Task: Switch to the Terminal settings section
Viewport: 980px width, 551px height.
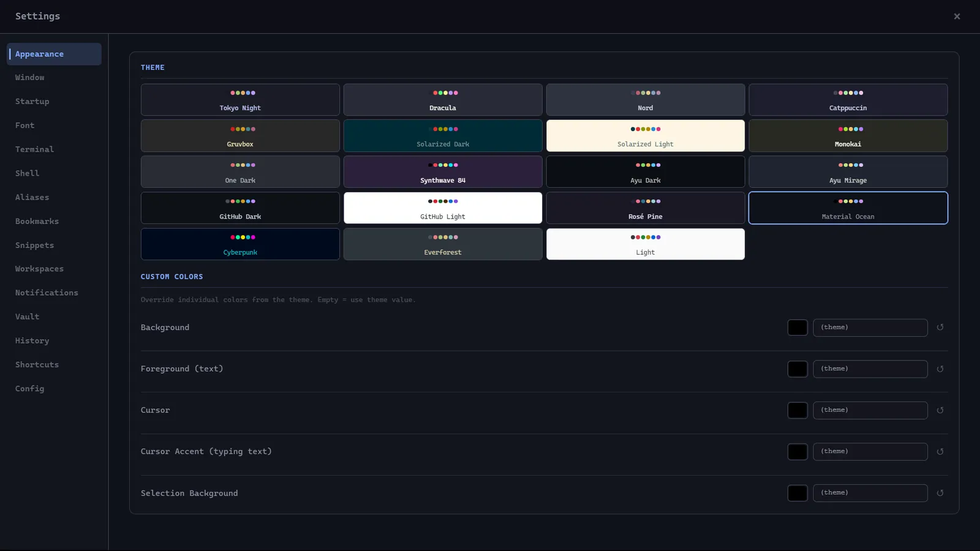Action: tap(54, 149)
